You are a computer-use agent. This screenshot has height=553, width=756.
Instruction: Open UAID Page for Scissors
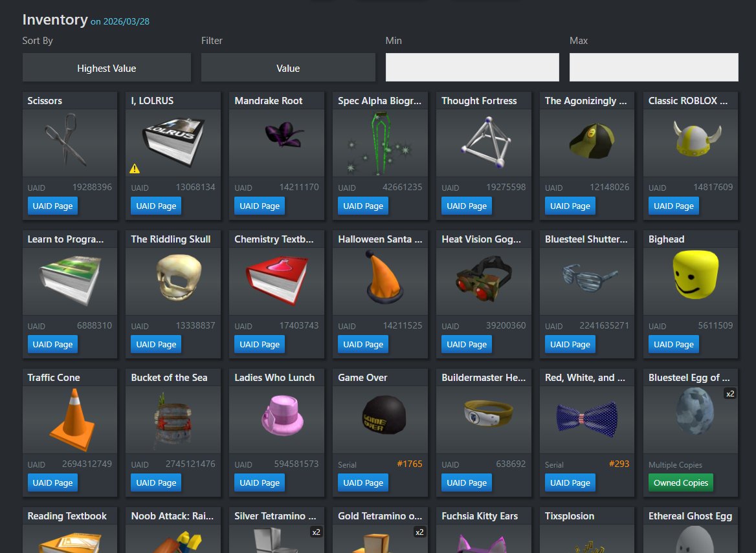coord(52,206)
